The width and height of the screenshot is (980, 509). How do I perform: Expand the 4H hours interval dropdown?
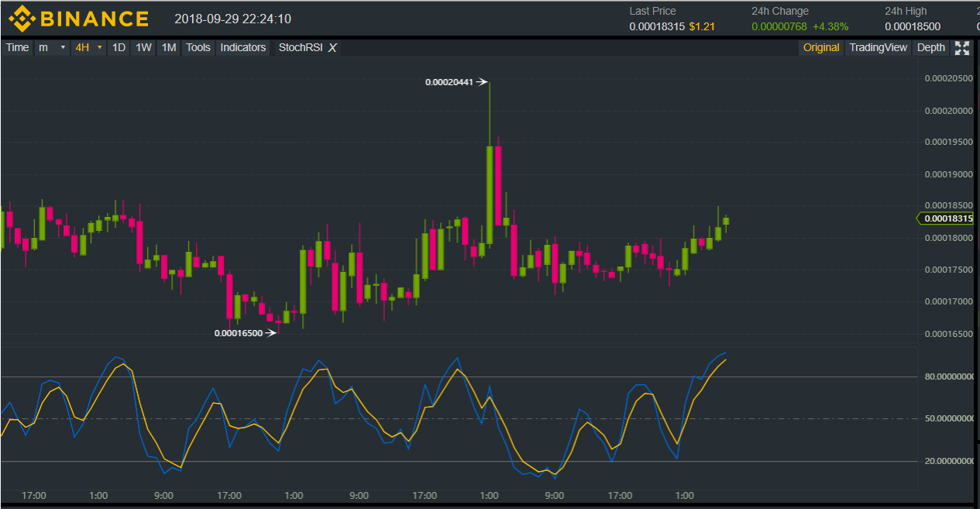pyautogui.click(x=88, y=48)
